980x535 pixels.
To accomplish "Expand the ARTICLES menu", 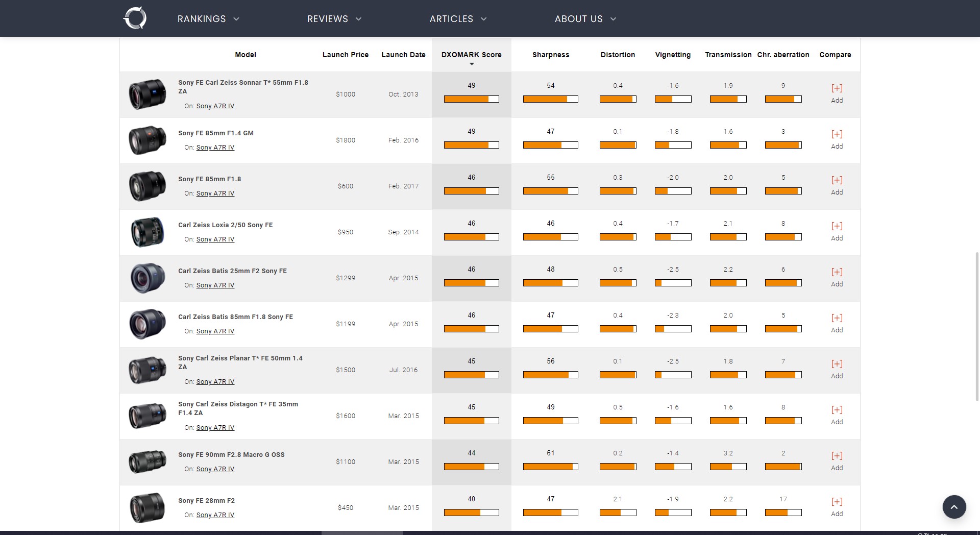I will pos(458,19).
